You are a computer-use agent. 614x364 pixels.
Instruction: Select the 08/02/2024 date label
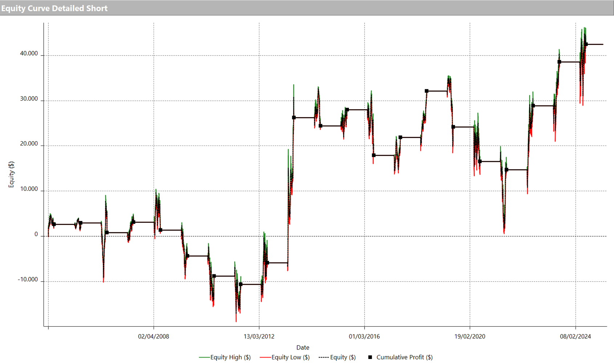pos(575,336)
